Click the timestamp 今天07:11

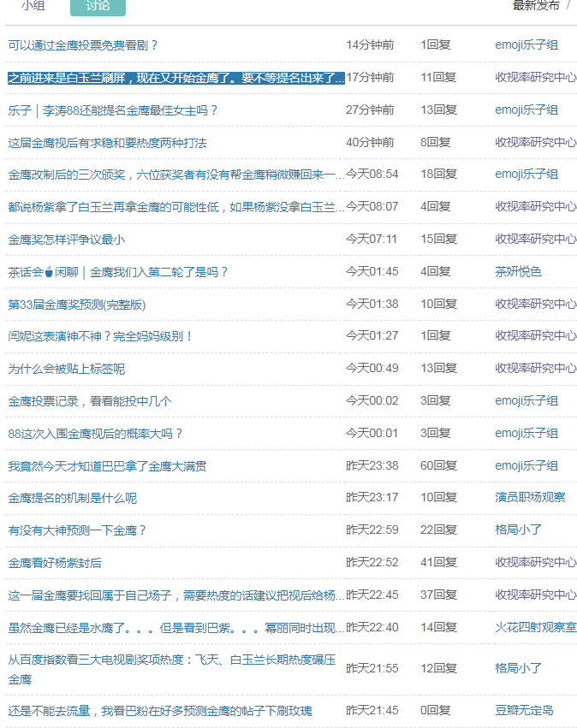pos(372,240)
